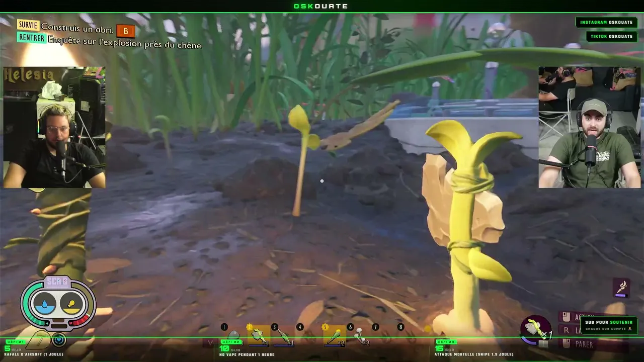Select the mushrooms in hotbar slot 6
Viewport: 644px width, 362px height.
coord(359,335)
